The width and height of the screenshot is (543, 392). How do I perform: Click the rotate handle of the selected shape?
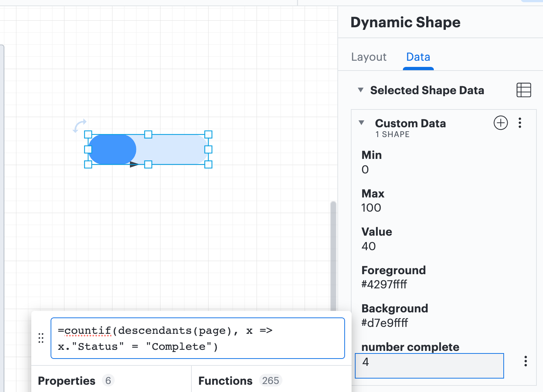(x=80, y=125)
